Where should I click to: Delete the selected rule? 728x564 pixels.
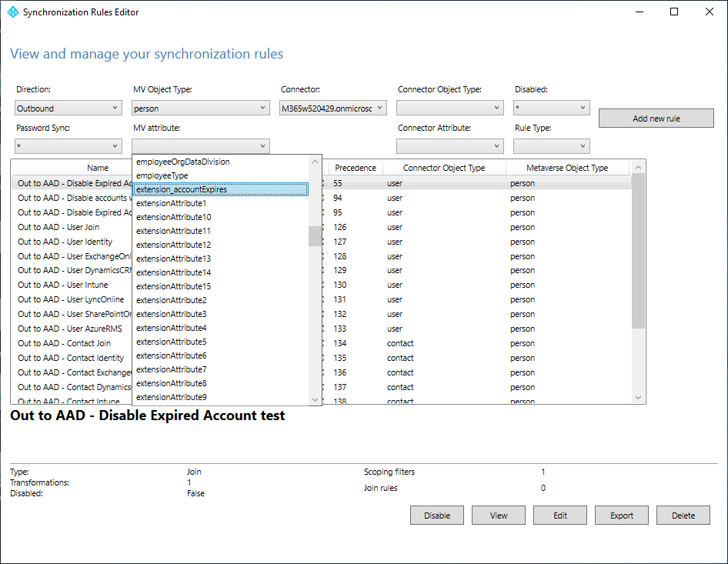[683, 516]
